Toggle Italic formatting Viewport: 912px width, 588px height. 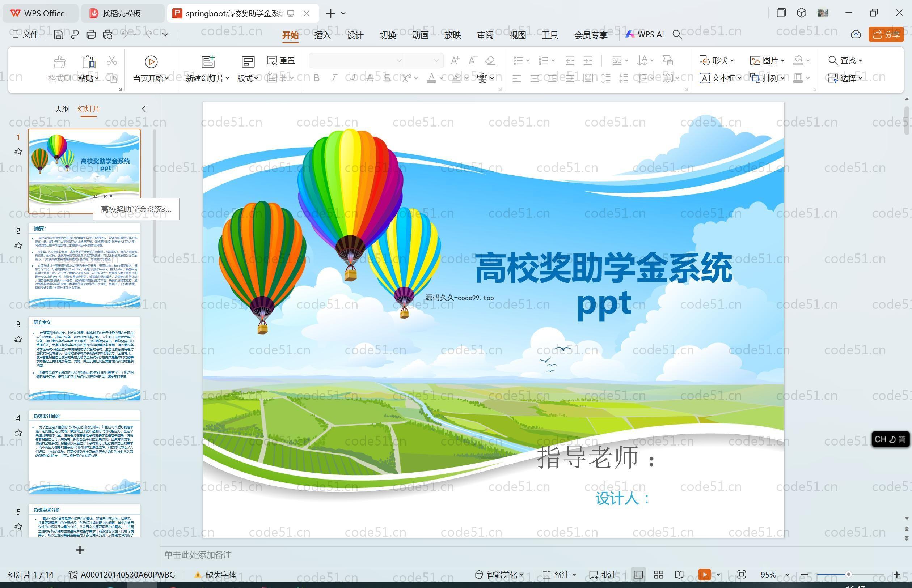pyautogui.click(x=334, y=78)
